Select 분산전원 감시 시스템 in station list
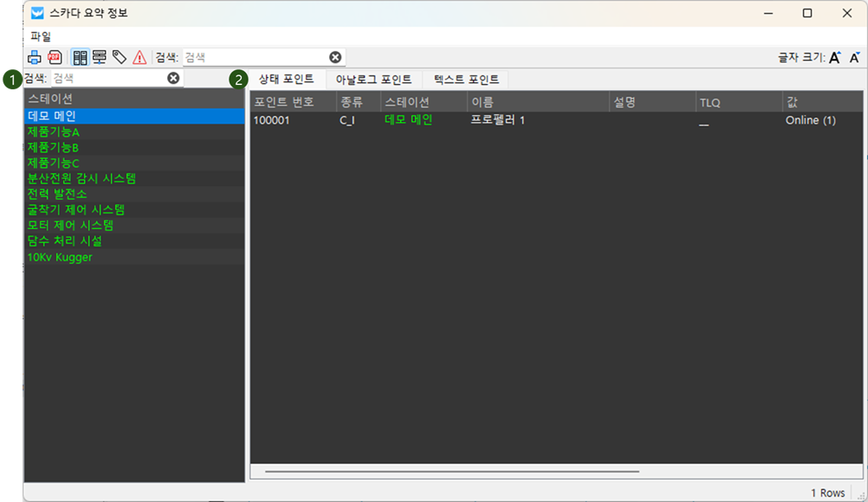This screenshot has height=502, width=868. [81, 179]
